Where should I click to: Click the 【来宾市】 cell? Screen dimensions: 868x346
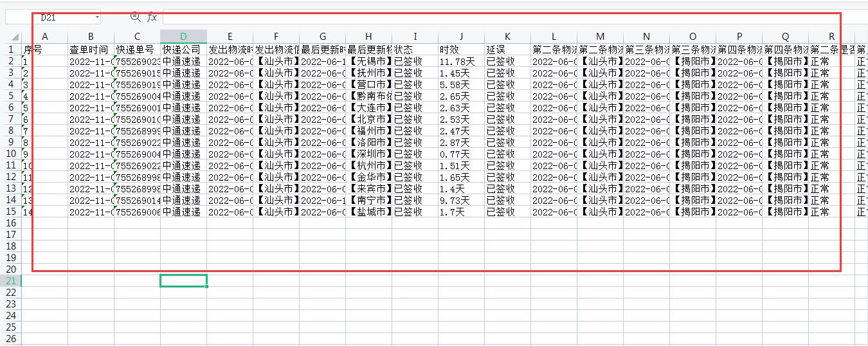coord(368,188)
